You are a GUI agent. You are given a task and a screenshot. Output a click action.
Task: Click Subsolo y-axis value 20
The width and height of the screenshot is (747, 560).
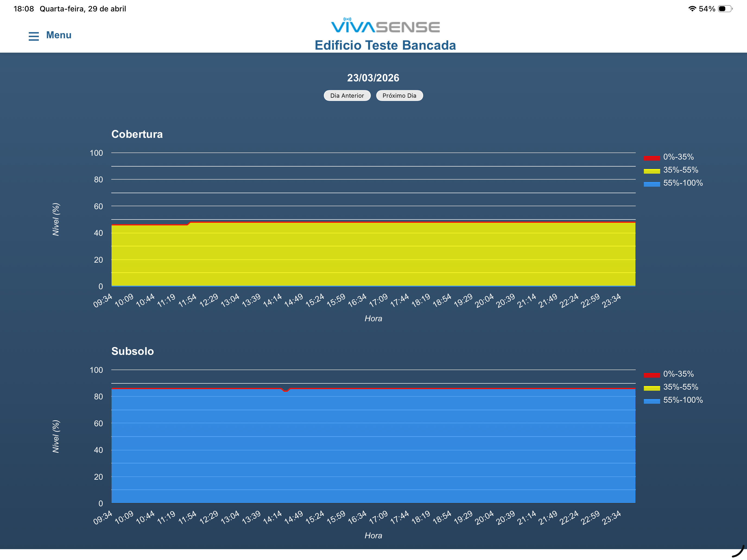click(98, 477)
